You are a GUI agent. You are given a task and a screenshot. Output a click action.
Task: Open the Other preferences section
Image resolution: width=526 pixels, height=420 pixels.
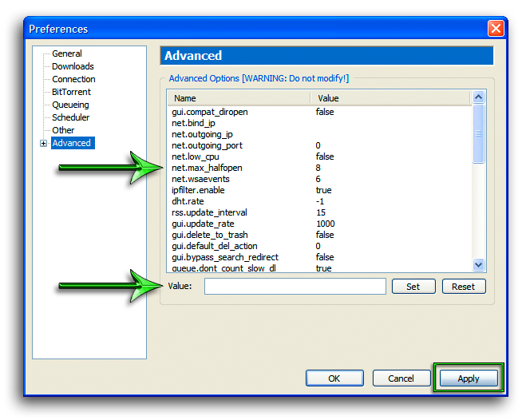63,130
